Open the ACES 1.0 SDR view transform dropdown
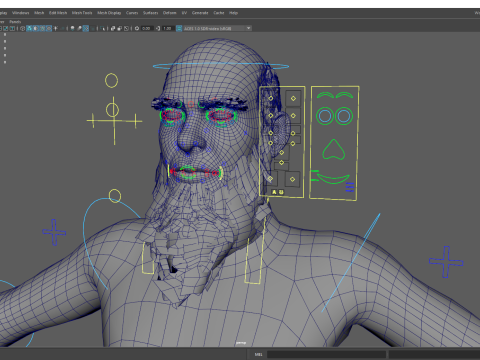Screen dimensions: 480x360 point(217,28)
